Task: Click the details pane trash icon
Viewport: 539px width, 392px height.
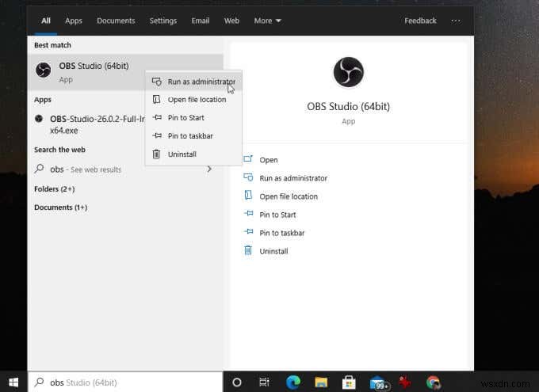Action: pyautogui.click(x=248, y=250)
